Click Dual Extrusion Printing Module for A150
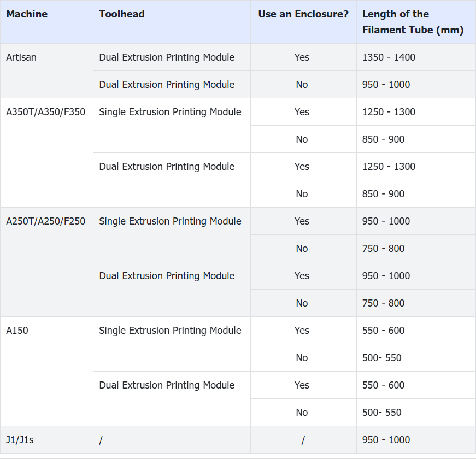Screen dimensions: 476x459 [167, 385]
